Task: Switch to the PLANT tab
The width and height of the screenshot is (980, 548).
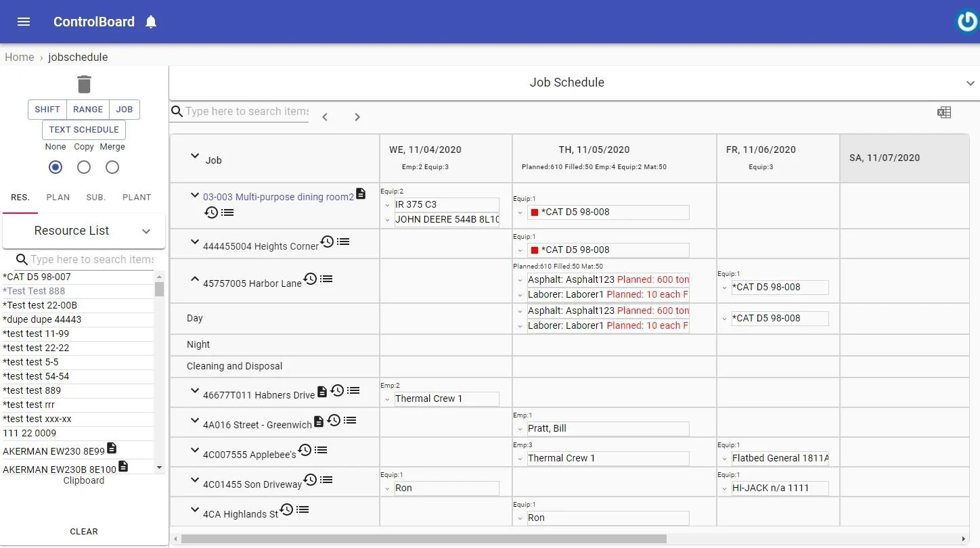Action: (x=136, y=197)
